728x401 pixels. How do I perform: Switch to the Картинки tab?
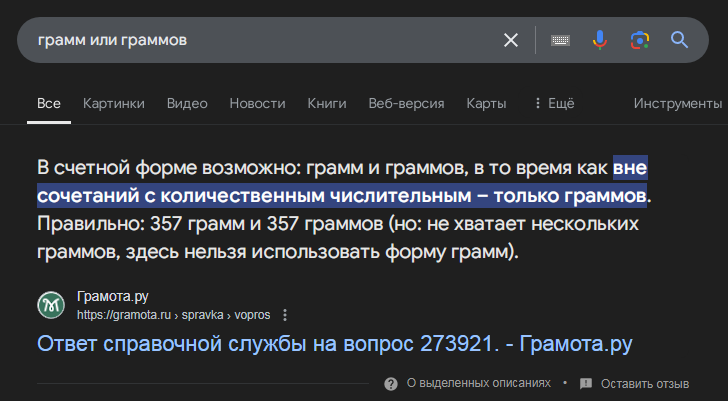113,103
